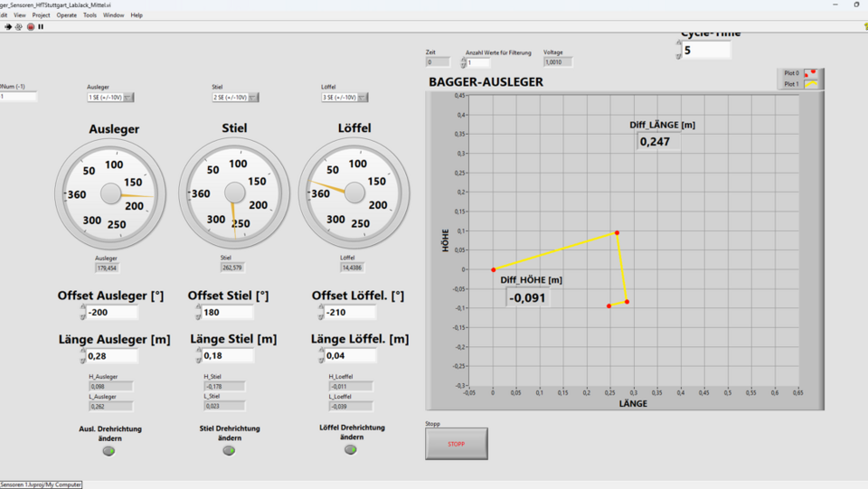Click the Offset Ausleger value field
868x489 pixels.
[x=112, y=312]
